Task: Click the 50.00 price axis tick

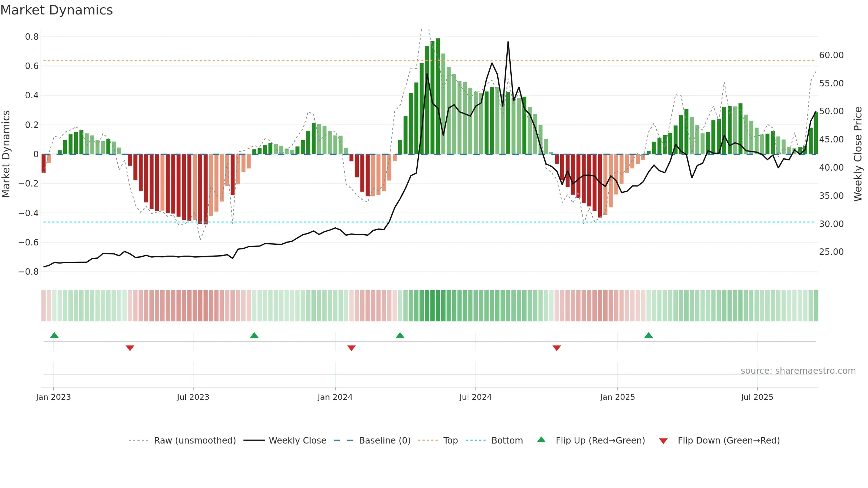Action: click(831, 111)
